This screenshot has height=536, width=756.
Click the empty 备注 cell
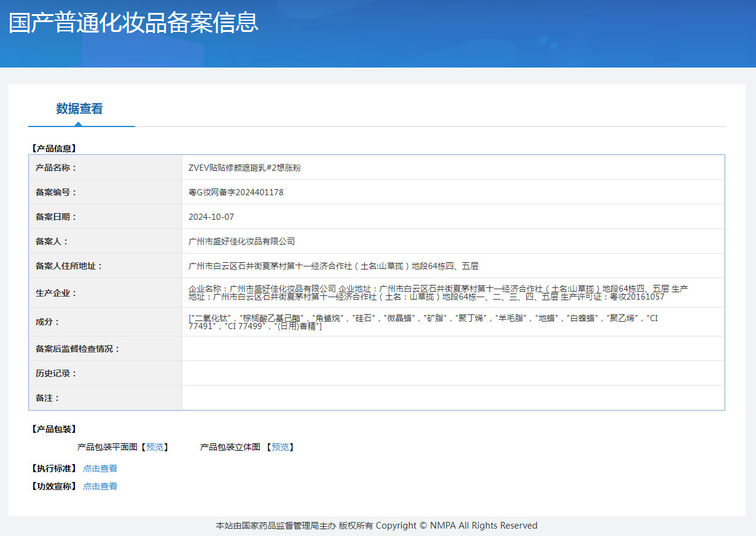[453, 398]
